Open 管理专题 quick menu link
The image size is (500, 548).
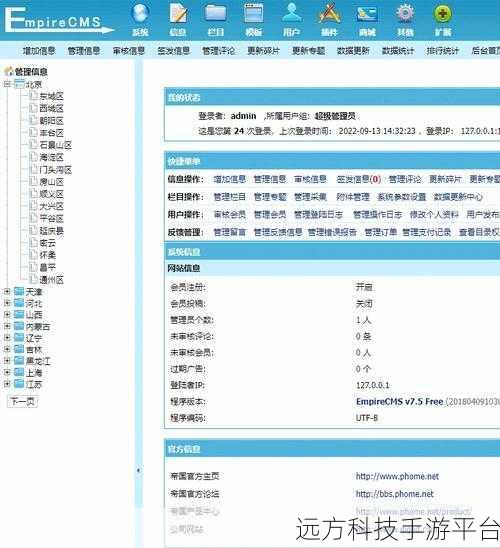pyautogui.click(x=270, y=197)
